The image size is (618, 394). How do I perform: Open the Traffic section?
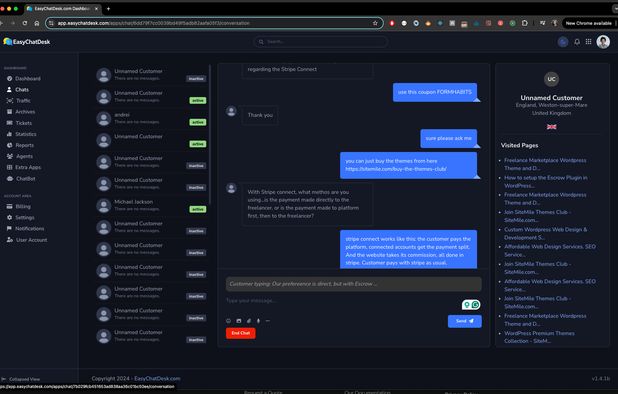tap(19, 101)
